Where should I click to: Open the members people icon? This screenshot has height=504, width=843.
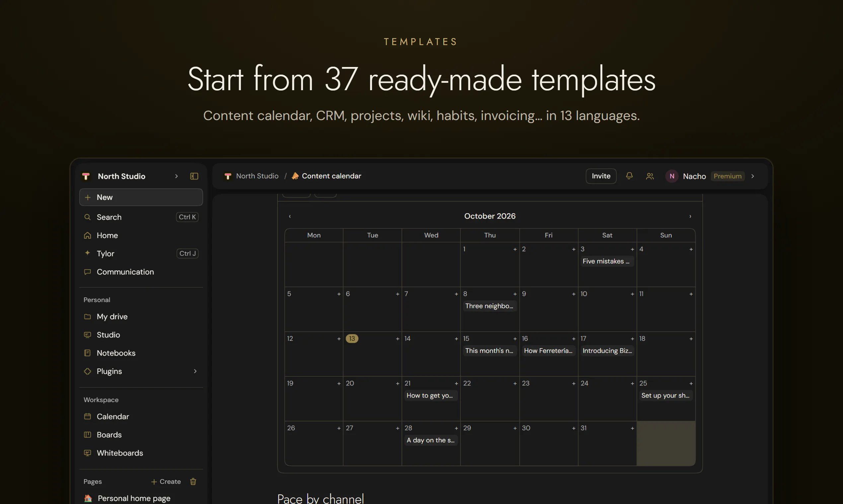pos(650,176)
